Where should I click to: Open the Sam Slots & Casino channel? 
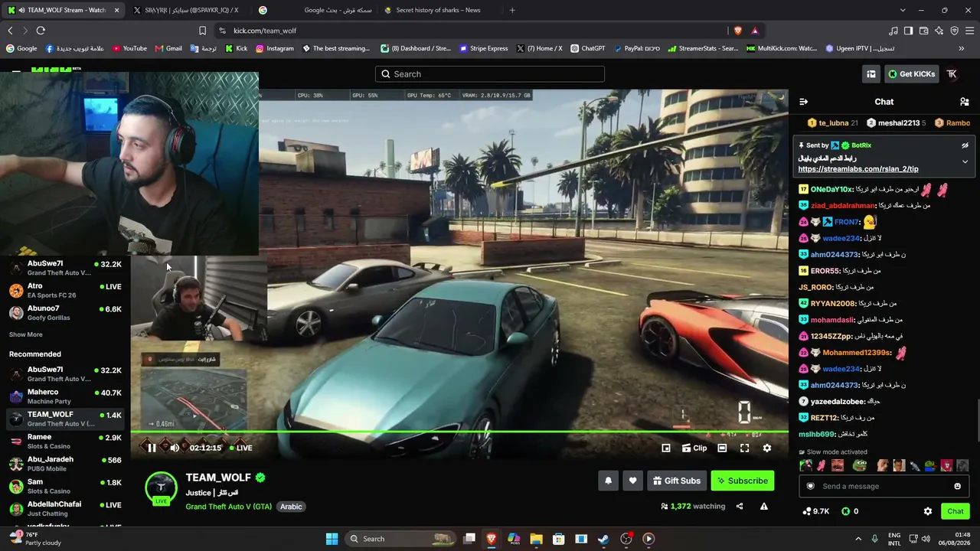(65, 486)
